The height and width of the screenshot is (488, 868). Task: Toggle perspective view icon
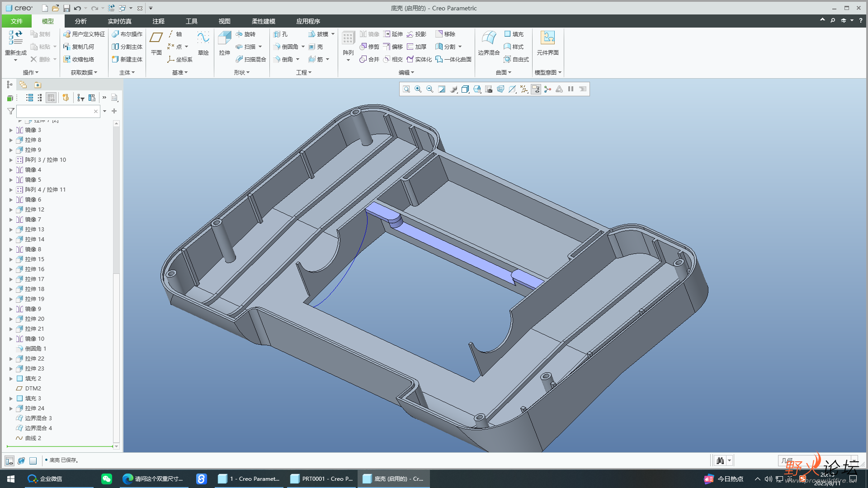click(x=500, y=89)
